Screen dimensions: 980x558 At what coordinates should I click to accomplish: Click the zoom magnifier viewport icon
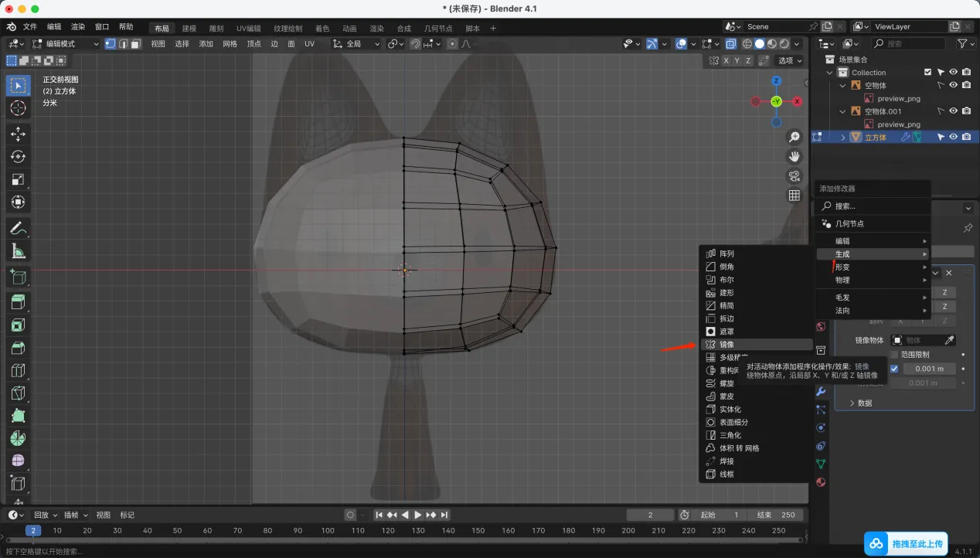coord(794,138)
